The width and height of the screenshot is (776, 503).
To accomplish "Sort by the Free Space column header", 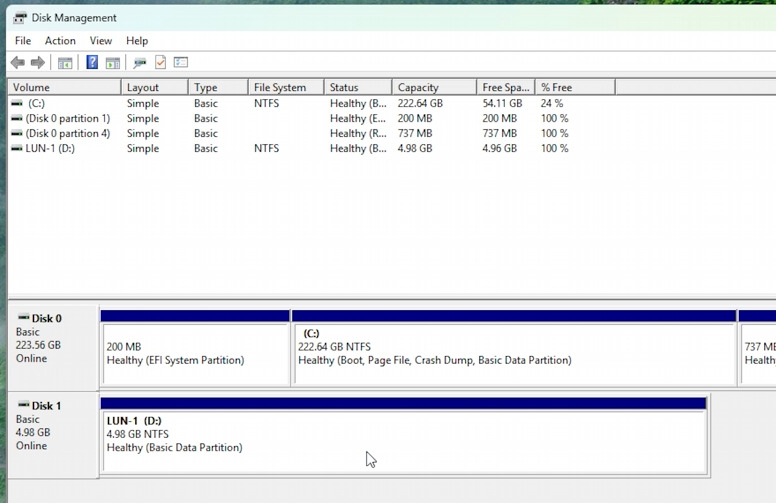I will tap(506, 87).
